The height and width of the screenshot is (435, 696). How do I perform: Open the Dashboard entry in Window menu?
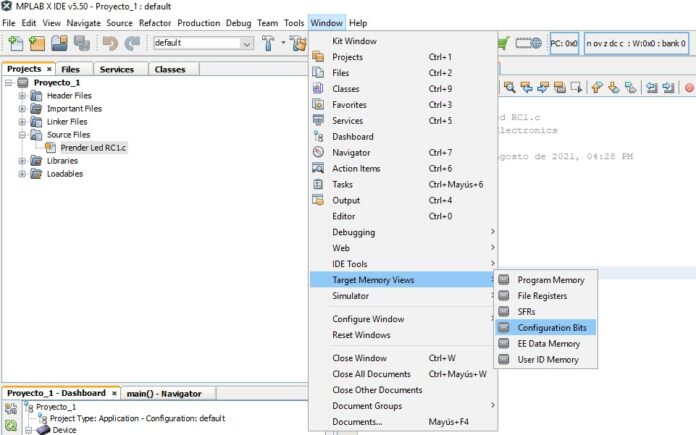pos(352,137)
